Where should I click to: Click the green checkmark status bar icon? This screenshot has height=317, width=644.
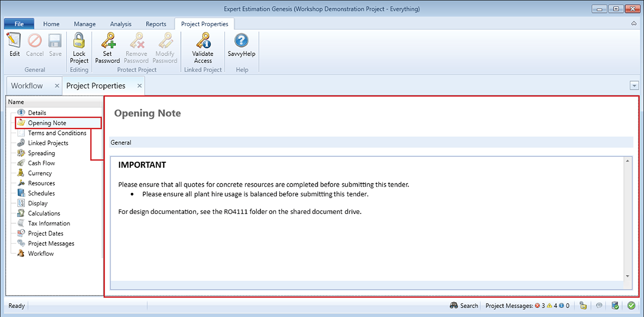coord(631,305)
